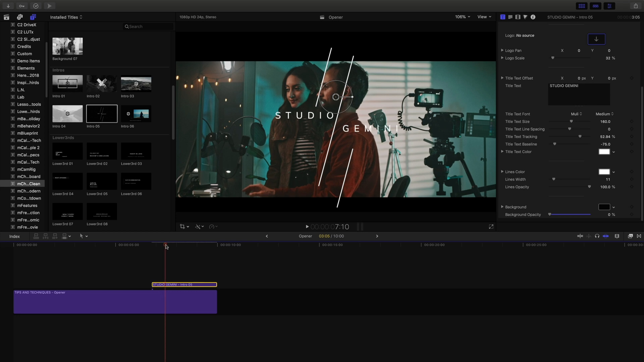Open the Crop/Transform tool popup
The width and height of the screenshot is (644, 362).
click(x=184, y=227)
